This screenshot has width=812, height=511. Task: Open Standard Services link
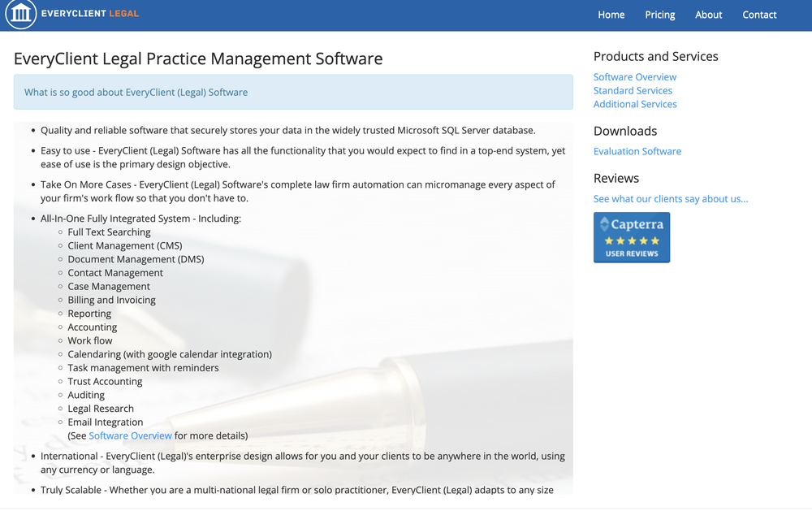[633, 91]
